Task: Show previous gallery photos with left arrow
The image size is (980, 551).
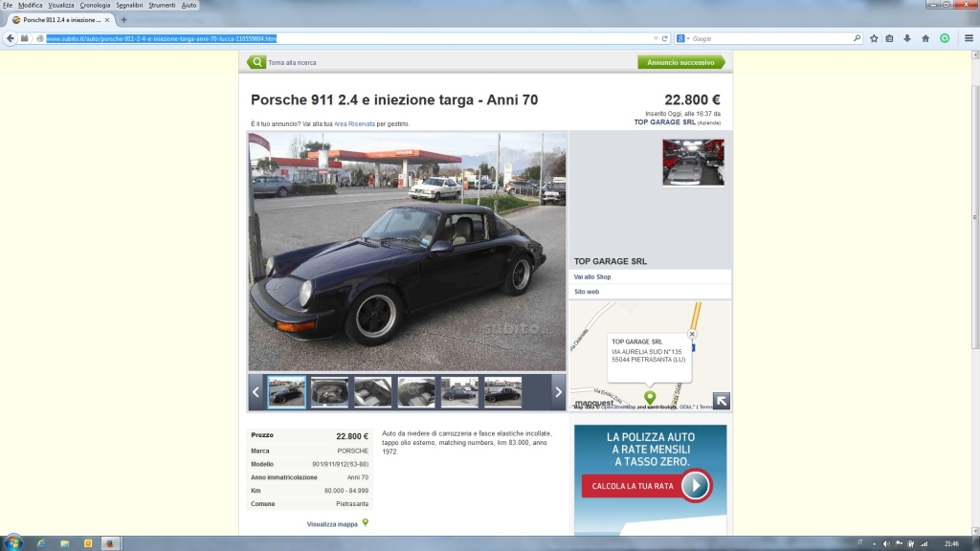Action: click(256, 392)
